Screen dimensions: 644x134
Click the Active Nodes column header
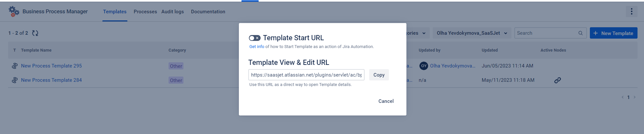click(x=553, y=50)
